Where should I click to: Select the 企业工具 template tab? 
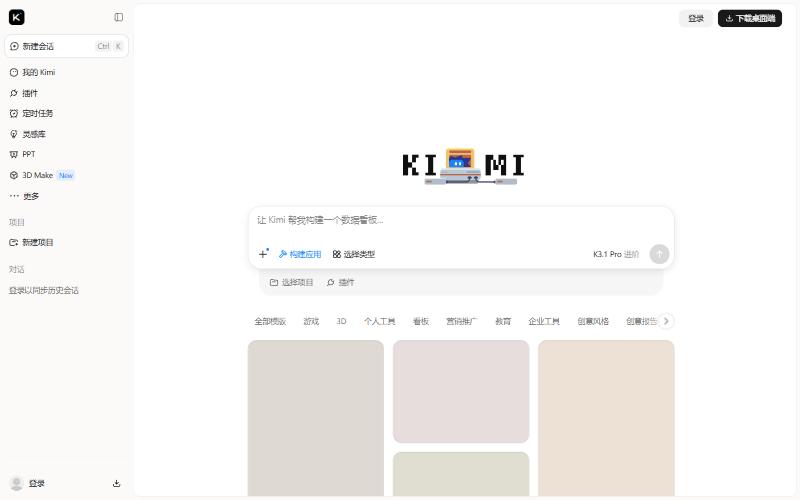544,321
